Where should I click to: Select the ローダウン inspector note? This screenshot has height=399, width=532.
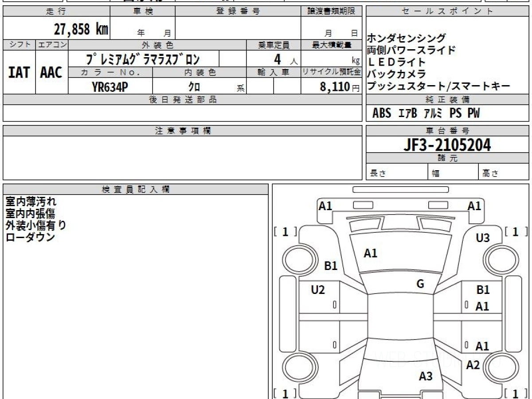30,237
